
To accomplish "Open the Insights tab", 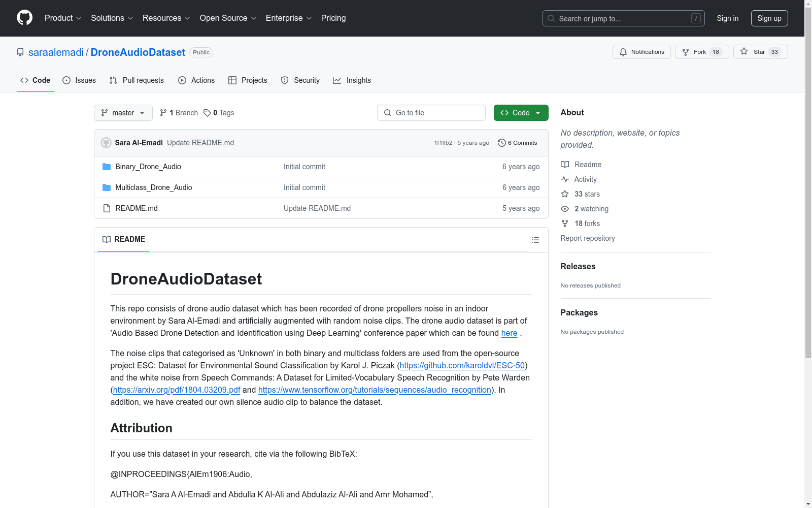I will click(352, 80).
